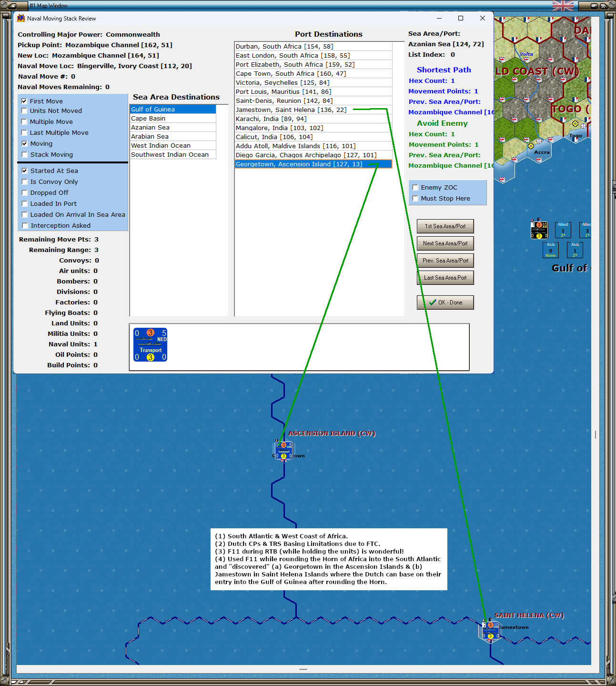Select Victoria, Seychelles in Port Destinations
The width and height of the screenshot is (616, 686).
pos(313,82)
